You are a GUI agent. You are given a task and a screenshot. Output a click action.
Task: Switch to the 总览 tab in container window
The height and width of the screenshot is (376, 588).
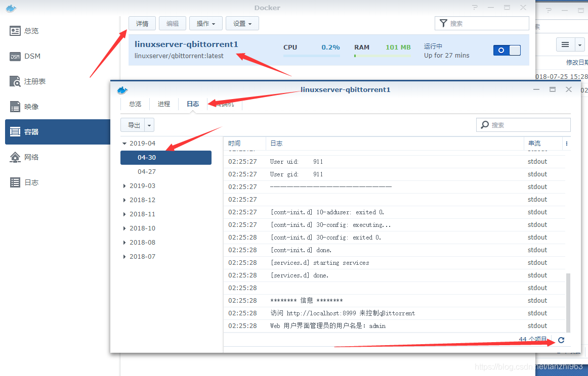[135, 104]
